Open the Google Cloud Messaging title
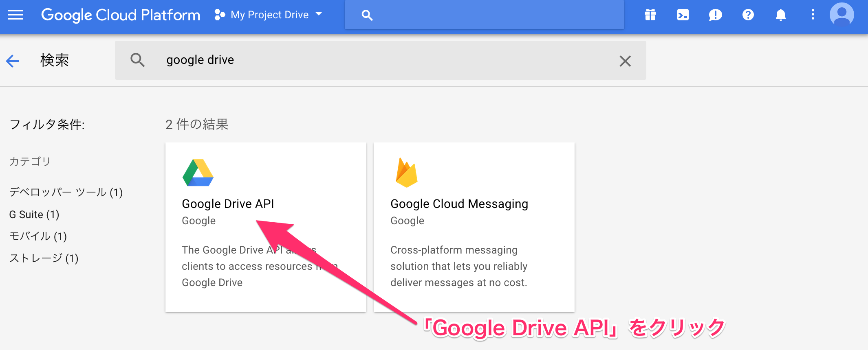Viewport: 868px width, 350px height. 459,203
